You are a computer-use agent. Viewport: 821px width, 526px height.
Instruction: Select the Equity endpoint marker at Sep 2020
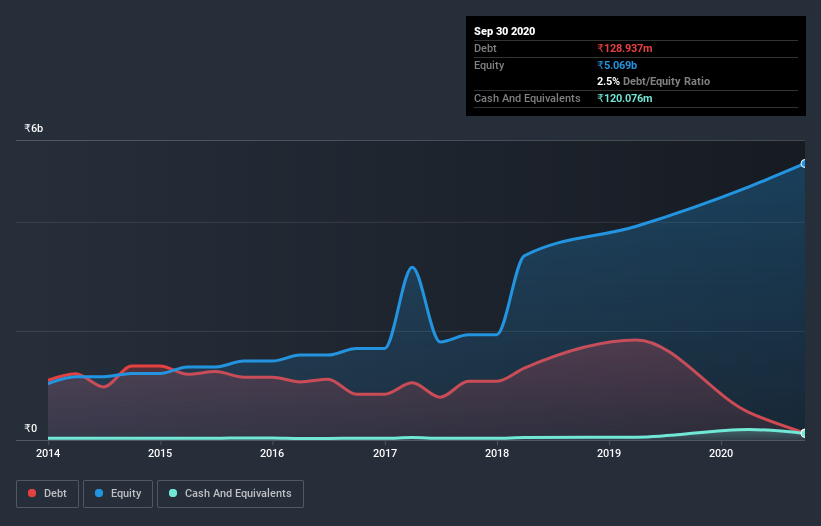804,164
